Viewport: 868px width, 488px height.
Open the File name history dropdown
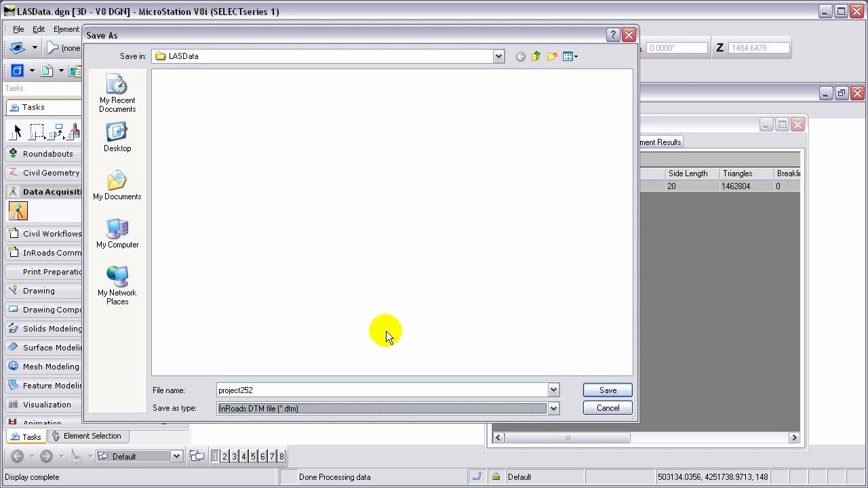(x=553, y=390)
